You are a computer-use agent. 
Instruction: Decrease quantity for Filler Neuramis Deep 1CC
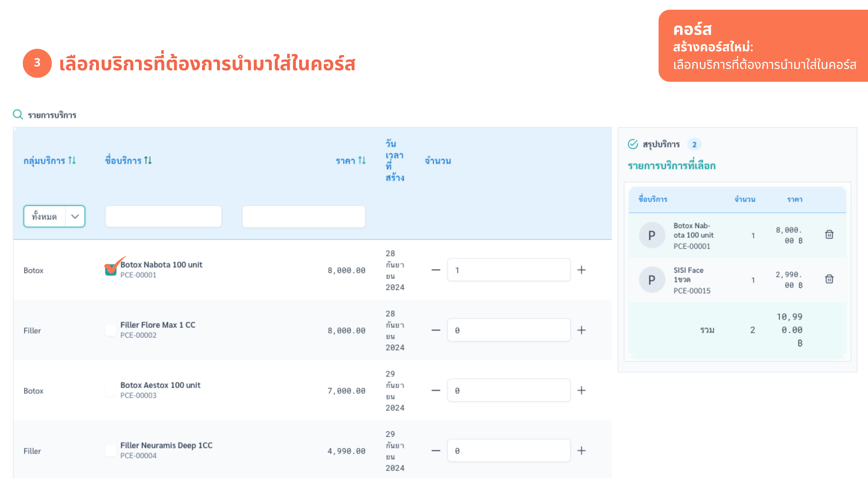(436, 451)
